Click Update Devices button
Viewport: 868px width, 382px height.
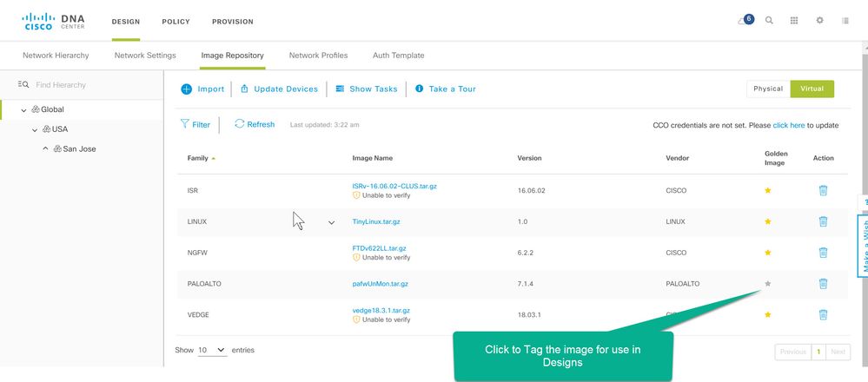click(279, 89)
